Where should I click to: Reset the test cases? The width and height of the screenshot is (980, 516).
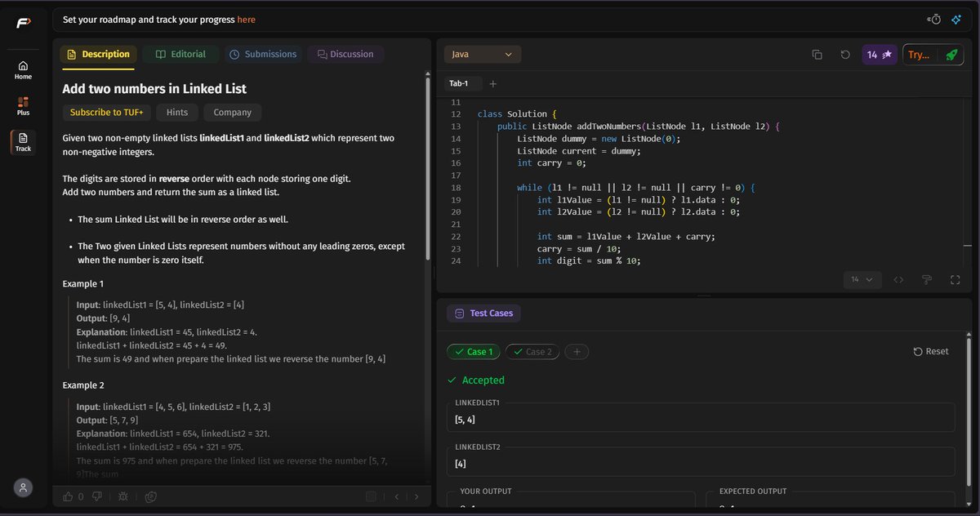tap(931, 352)
